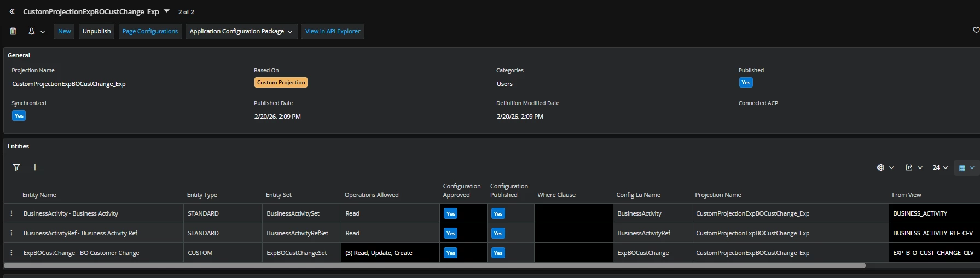Open Page Configurations

[x=150, y=31]
